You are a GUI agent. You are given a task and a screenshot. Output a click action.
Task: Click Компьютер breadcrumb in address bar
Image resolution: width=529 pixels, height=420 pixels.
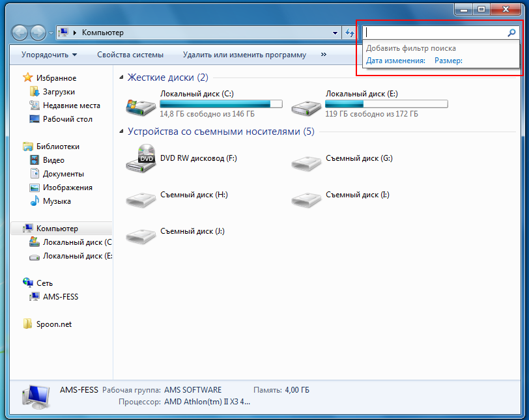[x=103, y=33]
